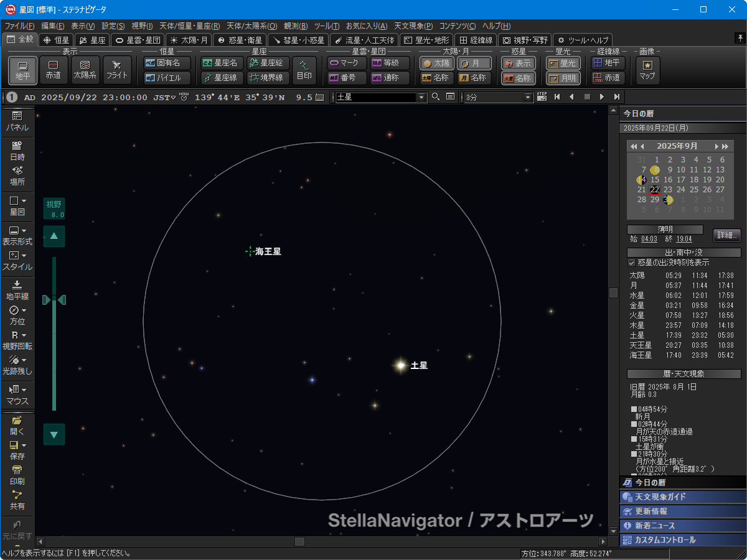The height and width of the screenshot is (560, 747).
Task: Click the 目印 marker button
Action: [304, 70]
